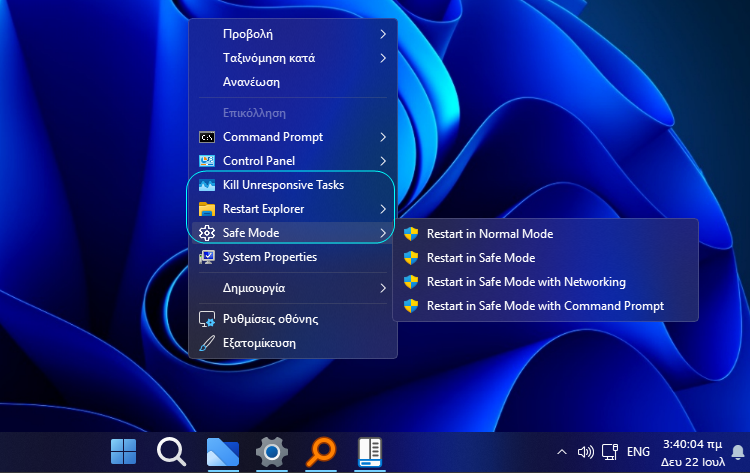Choose Restart in Safe Mode with Networking
Viewport: 750px width, 473px height.
pyautogui.click(x=545, y=282)
